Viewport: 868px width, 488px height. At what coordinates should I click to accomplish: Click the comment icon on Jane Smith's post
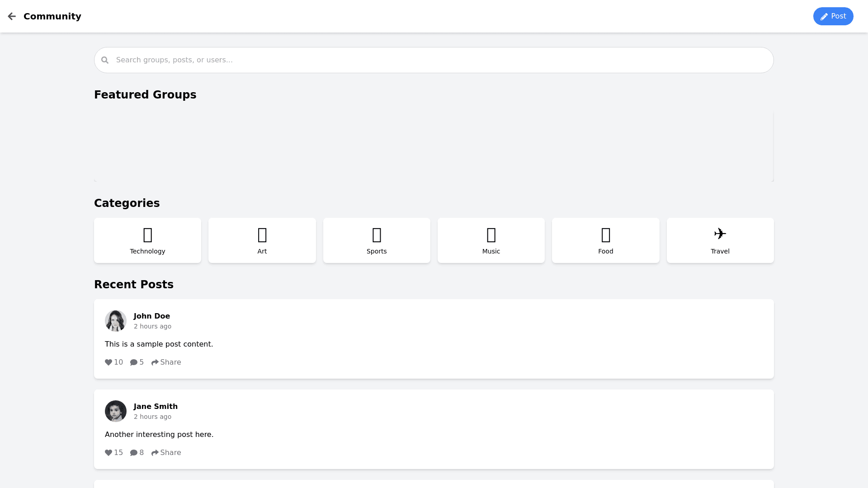134,453
